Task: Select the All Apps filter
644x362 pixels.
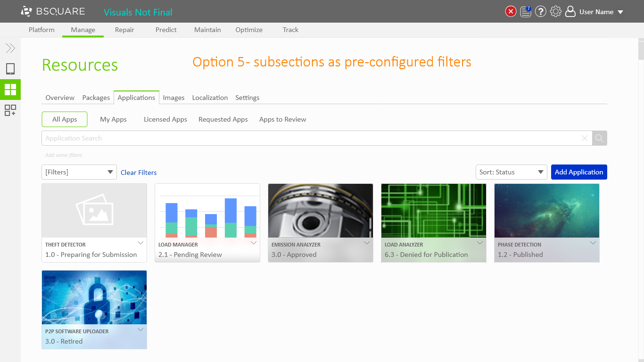Action: click(65, 119)
